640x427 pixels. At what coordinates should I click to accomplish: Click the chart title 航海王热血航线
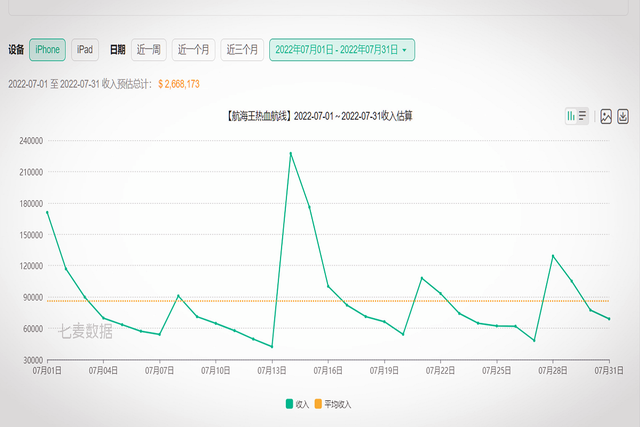pos(319,116)
